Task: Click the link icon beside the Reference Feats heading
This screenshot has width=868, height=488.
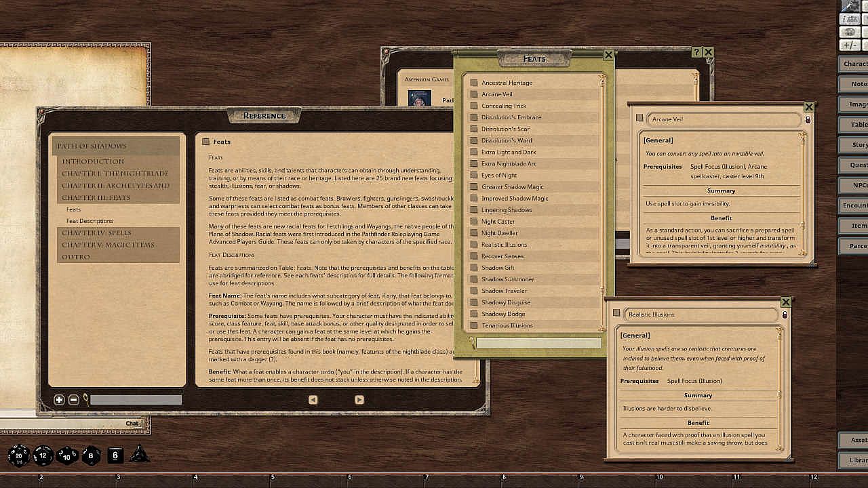Action: [205, 142]
